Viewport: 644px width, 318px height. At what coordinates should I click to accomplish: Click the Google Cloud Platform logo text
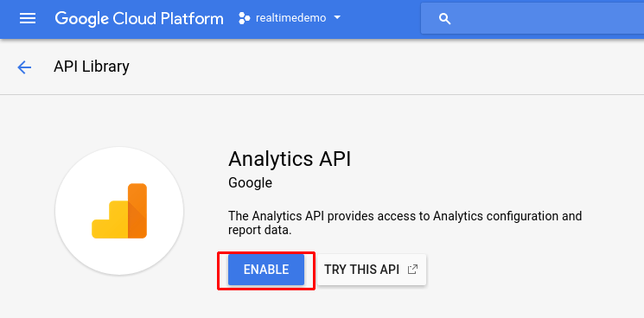(139, 19)
